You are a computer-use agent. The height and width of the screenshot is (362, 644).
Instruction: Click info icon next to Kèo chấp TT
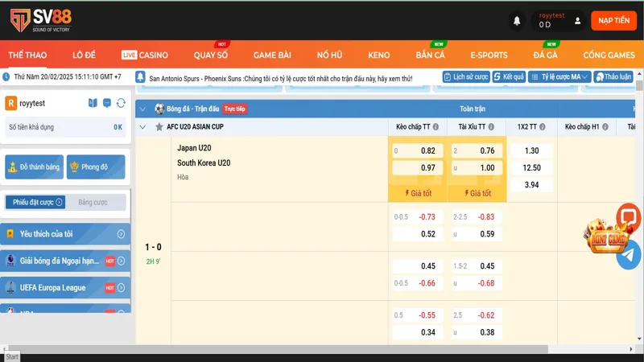coord(436,127)
